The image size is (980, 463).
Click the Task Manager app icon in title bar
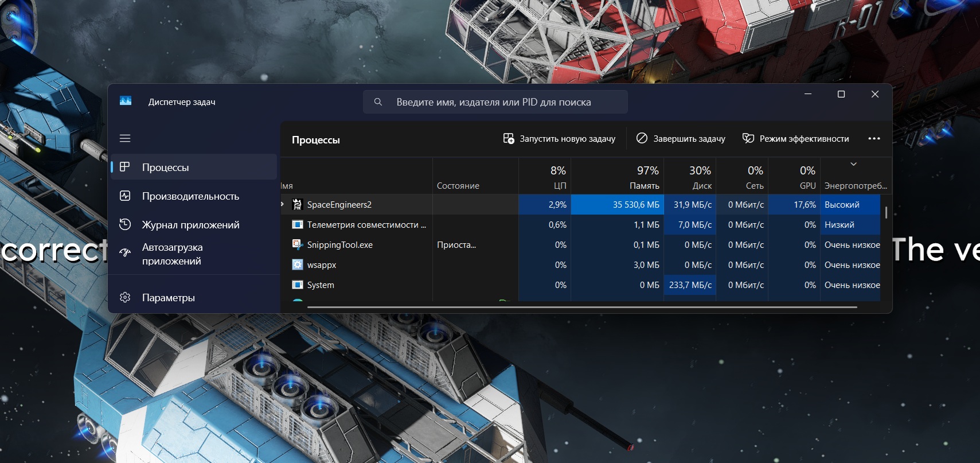coord(126,102)
